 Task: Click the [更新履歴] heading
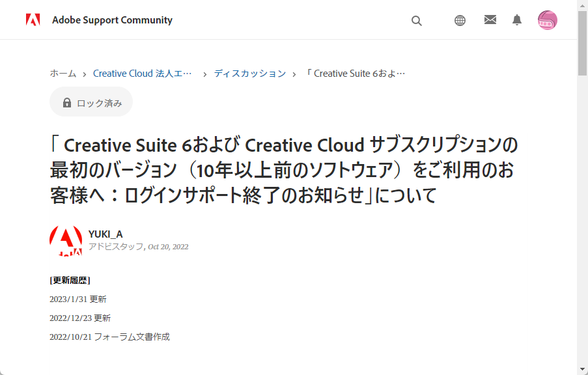tap(70, 280)
